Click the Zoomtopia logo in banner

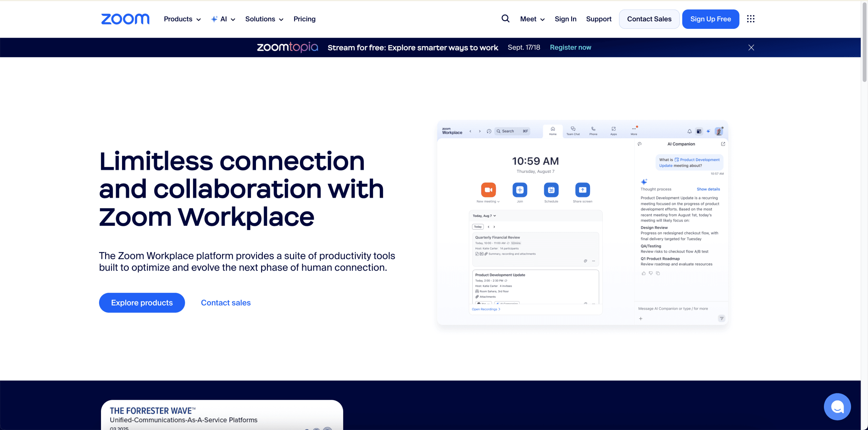click(x=288, y=48)
